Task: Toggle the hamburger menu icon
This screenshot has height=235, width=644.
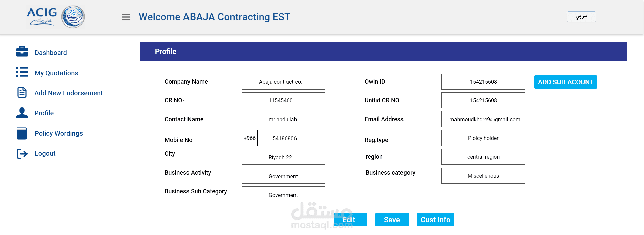Action: click(126, 17)
